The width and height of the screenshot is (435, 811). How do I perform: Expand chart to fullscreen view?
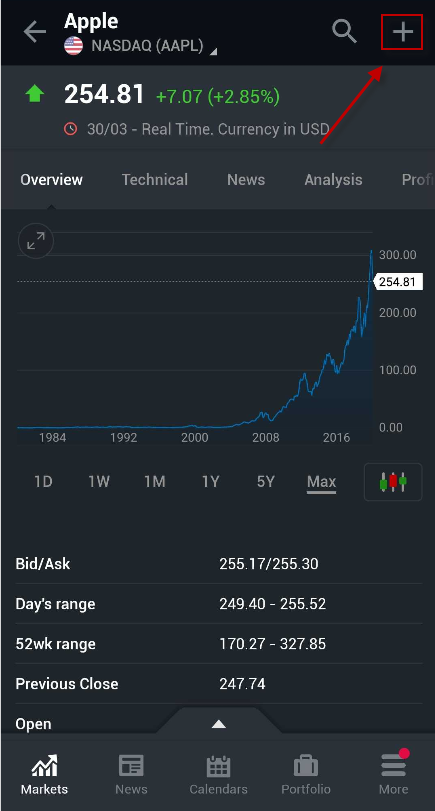click(x=36, y=241)
